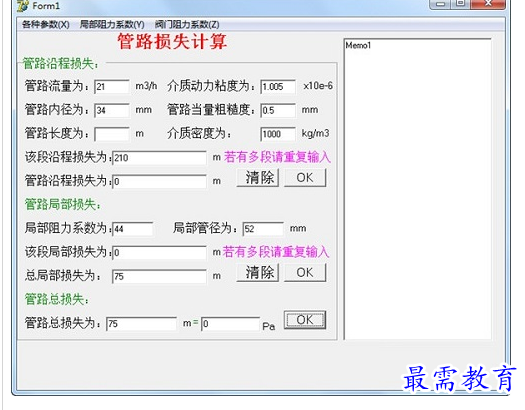Click the 管路总损失: green section label
525x410 pixels.
pyautogui.click(x=57, y=299)
